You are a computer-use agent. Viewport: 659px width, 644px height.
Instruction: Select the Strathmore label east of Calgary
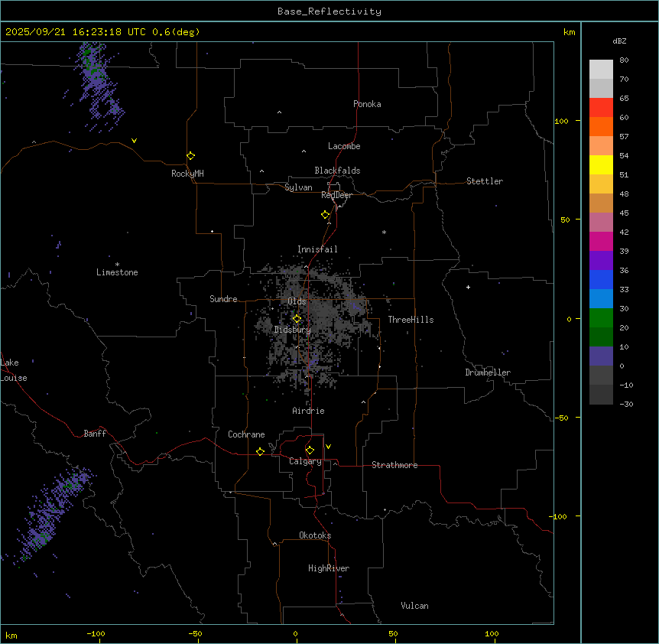(394, 465)
